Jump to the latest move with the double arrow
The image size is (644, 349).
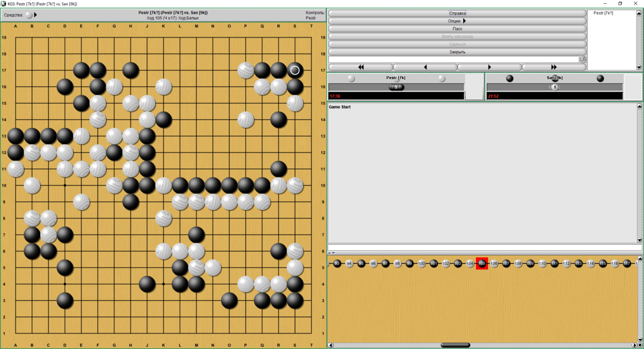tap(554, 67)
